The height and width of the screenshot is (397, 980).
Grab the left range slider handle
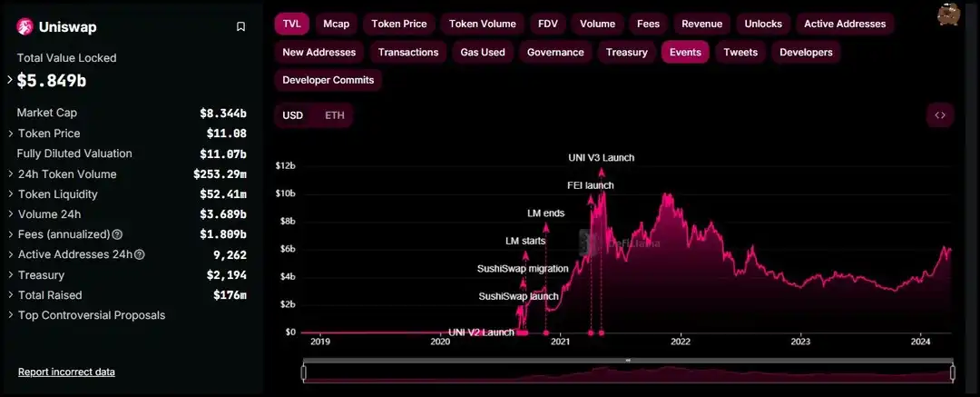304,373
